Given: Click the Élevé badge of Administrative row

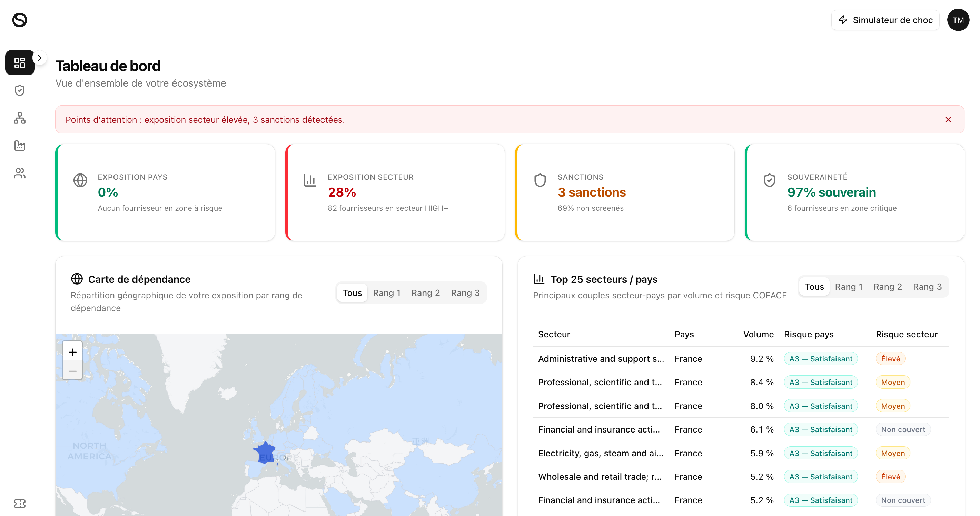Looking at the screenshot, I should (890, 358).
